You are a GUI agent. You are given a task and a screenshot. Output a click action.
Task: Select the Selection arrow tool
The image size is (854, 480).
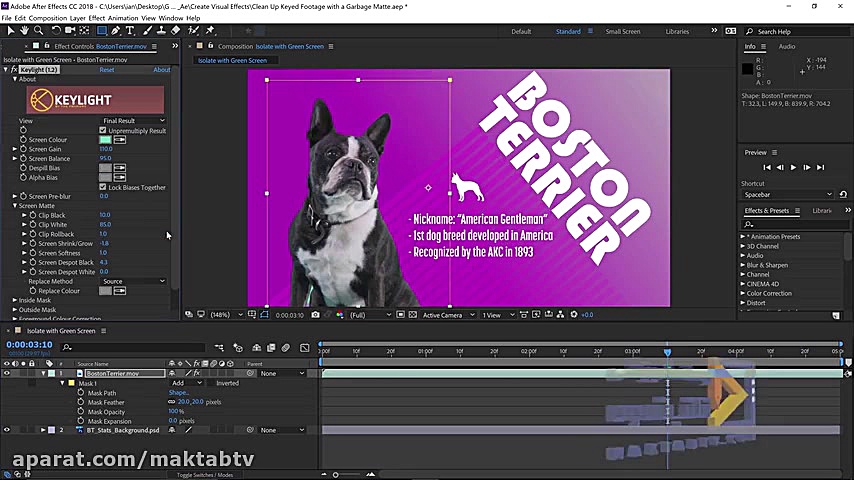pyautogui.click(x=10, y=31)
